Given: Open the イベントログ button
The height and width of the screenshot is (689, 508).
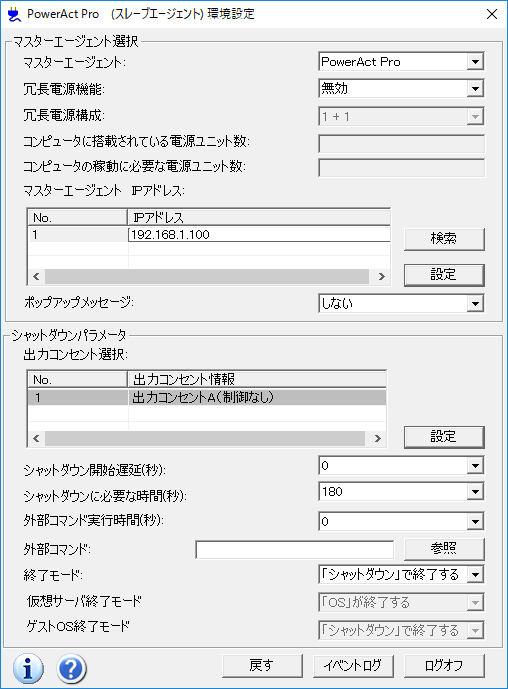Looking at the screenshot, I should coord(353,666).
